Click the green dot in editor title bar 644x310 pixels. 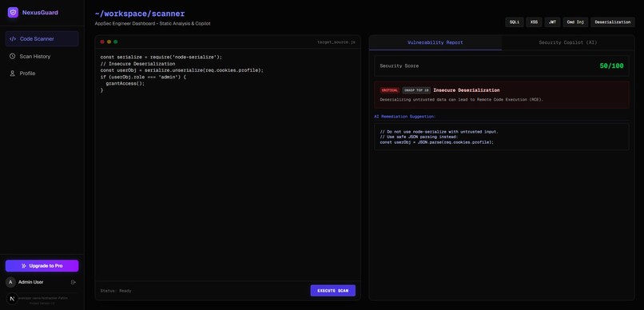tap(115, 42)
